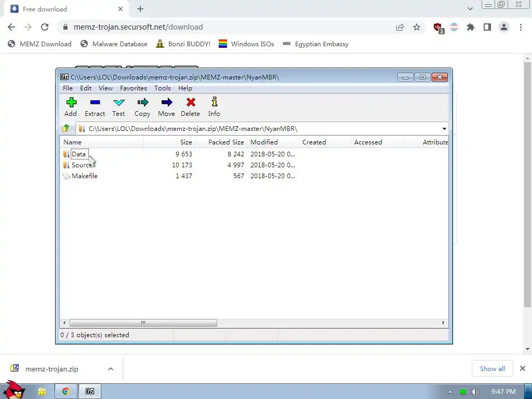Open the uBlock Origin extension icon
This screenshot has height=399, width=532.
[x=438, y=28]
